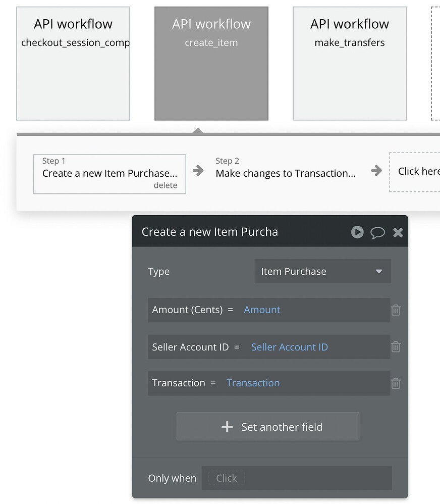
Task: Click the Transaction field label in panel
Action: tap(179, 383)
